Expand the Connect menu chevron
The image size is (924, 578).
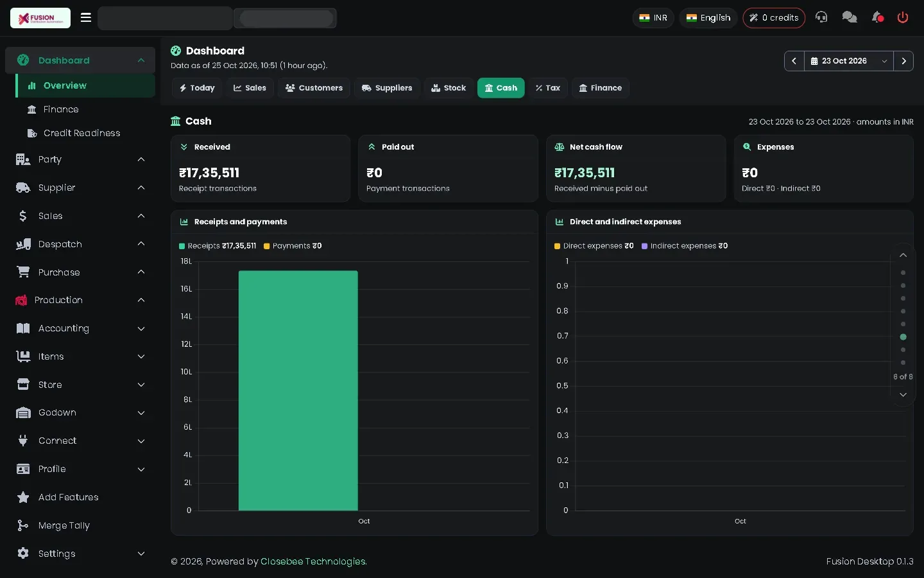[x=141, y=441]
